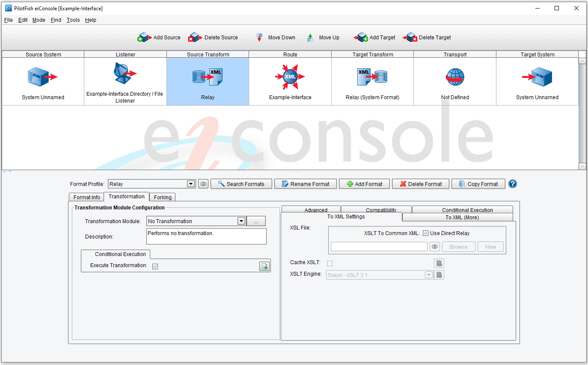Select the Target Transform Relay stage icon

point(372,77)
